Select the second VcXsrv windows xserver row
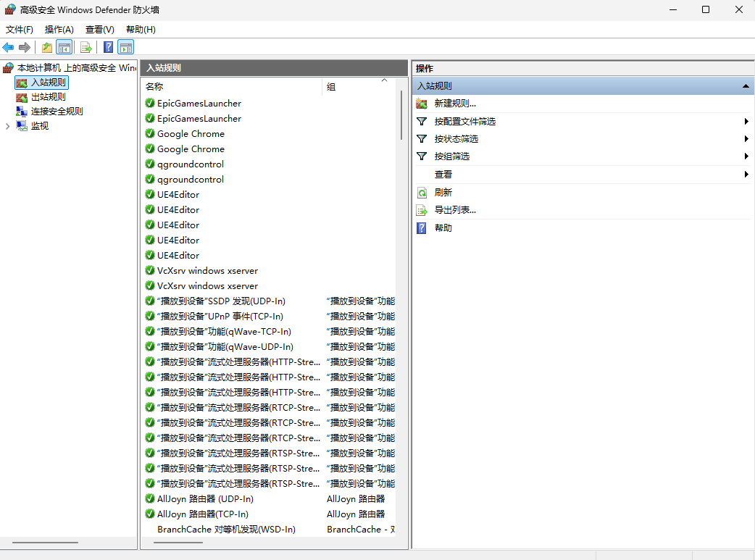The image size is (755, 560). 269,285
